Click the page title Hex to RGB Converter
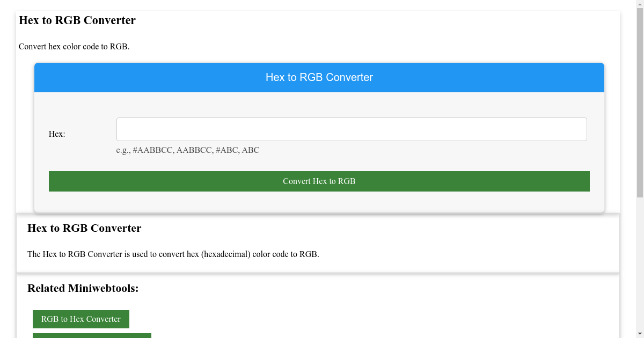 pos(77,20)
